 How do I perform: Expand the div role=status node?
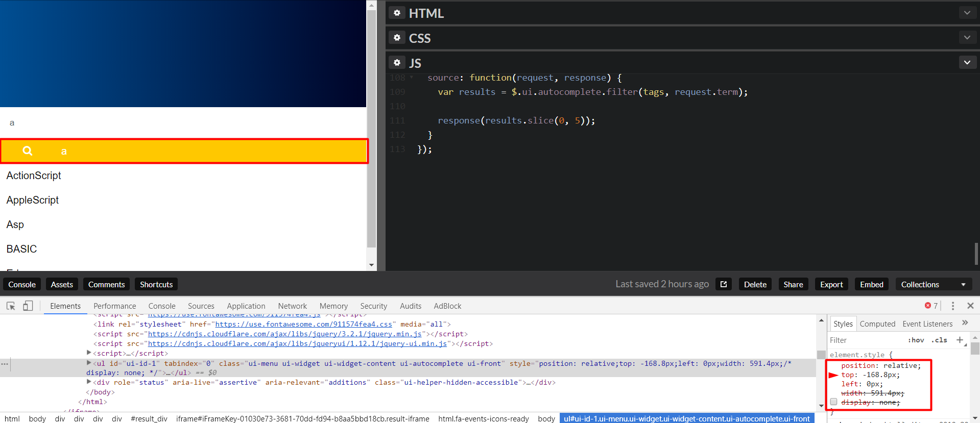pos(89,382)
